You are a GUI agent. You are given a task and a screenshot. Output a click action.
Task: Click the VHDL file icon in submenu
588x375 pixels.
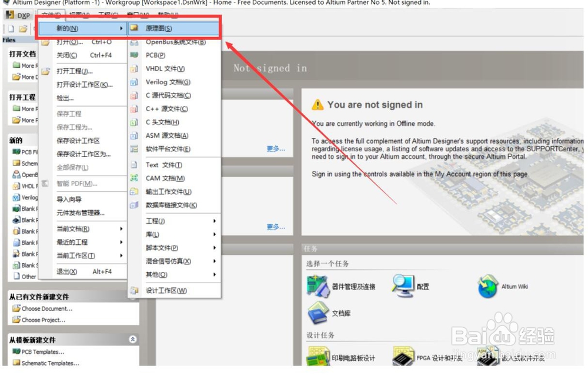(x=134, y=69)
